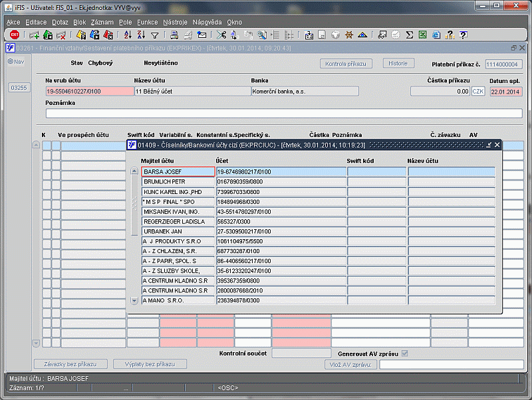Click the CZK currency selector button
Viewport: 532px width, 400px height.
478,92
